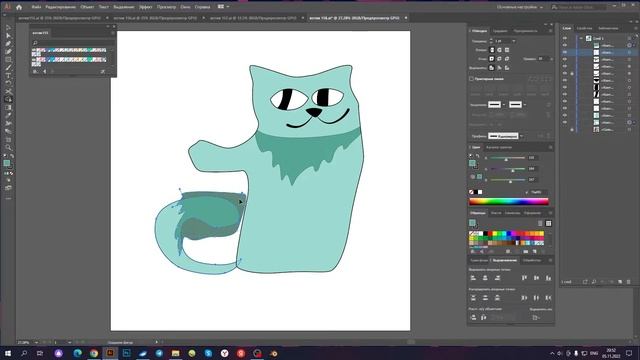Screen dimensions: 640x360
Task: Open the Align To dropdown in Align panel
Action: pos(536,317)
